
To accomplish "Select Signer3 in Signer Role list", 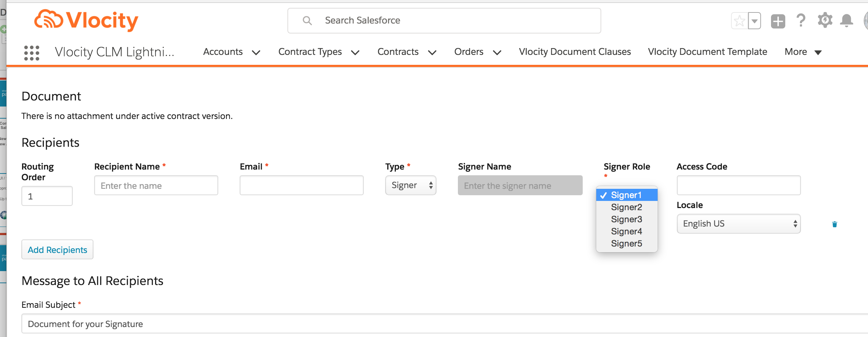I will tap(627, 219).
